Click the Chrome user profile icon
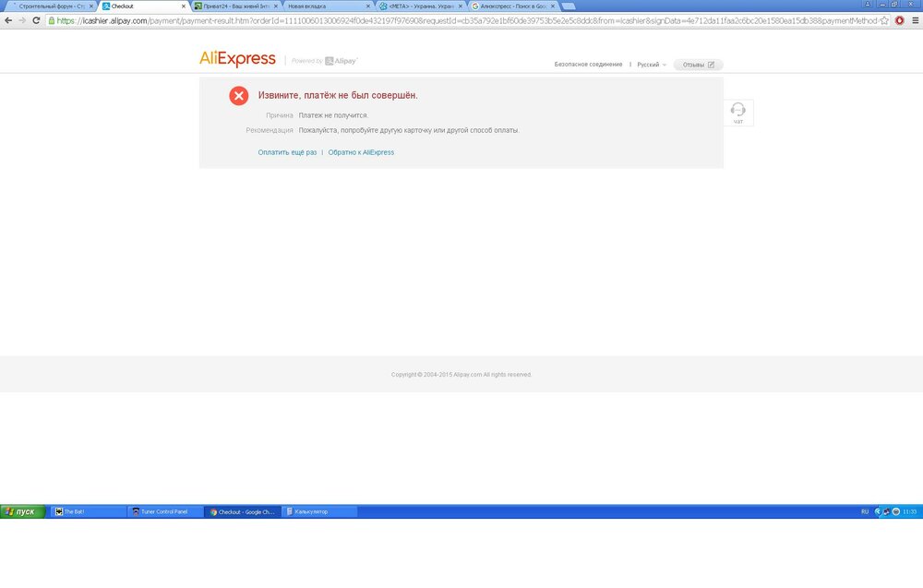This screenshot has width=923, height=588. [867, 4]
